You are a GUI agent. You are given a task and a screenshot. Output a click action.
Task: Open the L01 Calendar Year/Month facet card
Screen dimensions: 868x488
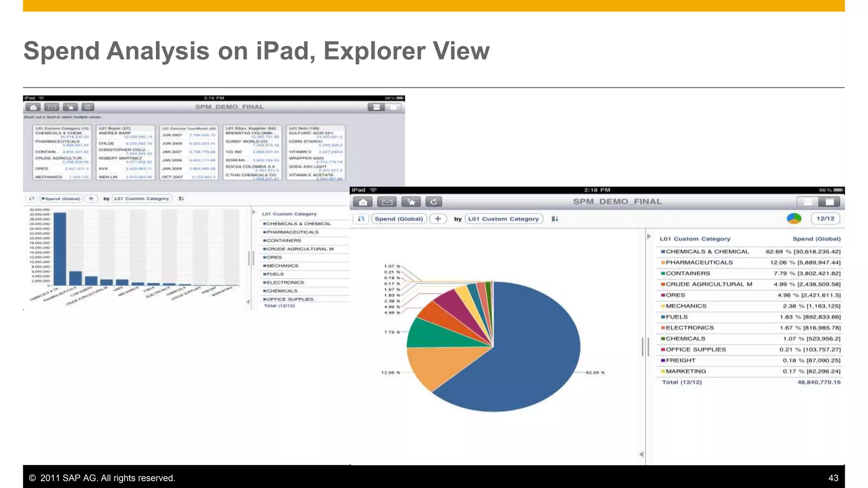pos(189,152)
